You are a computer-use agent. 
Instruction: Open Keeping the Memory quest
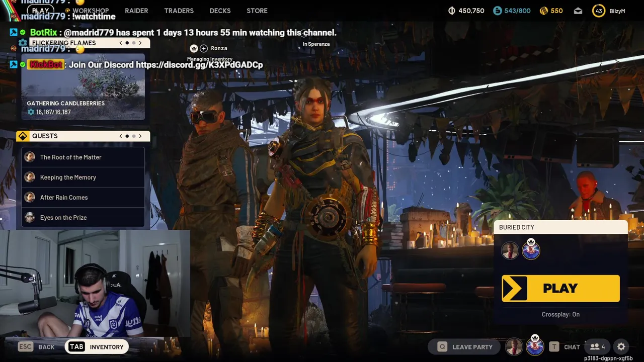pyautogui.click(x=83, y=177)
